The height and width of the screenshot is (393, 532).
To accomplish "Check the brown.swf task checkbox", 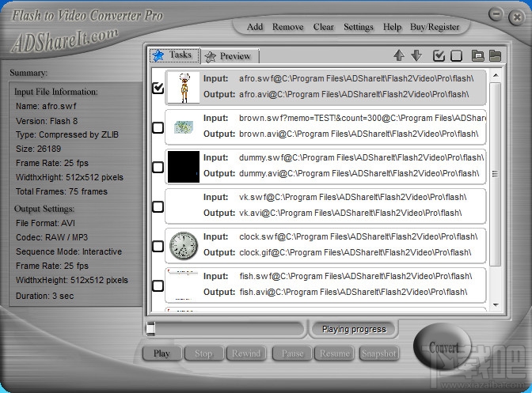I will point(158,128).
